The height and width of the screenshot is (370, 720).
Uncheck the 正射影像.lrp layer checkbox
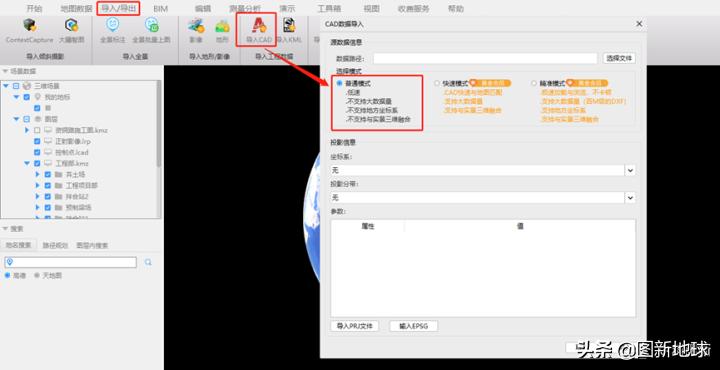pos(37,141)
